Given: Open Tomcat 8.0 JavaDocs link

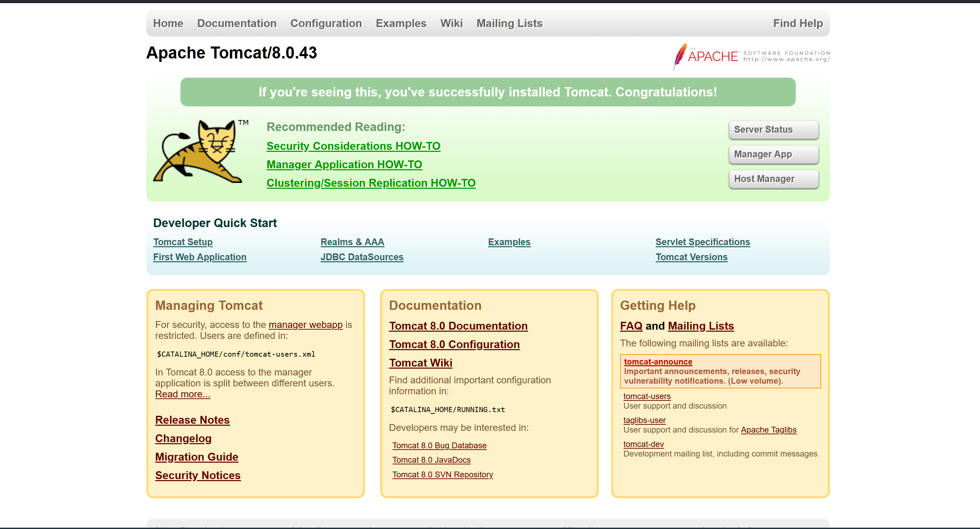Looking at the screenshot, I should coord(431,460).
